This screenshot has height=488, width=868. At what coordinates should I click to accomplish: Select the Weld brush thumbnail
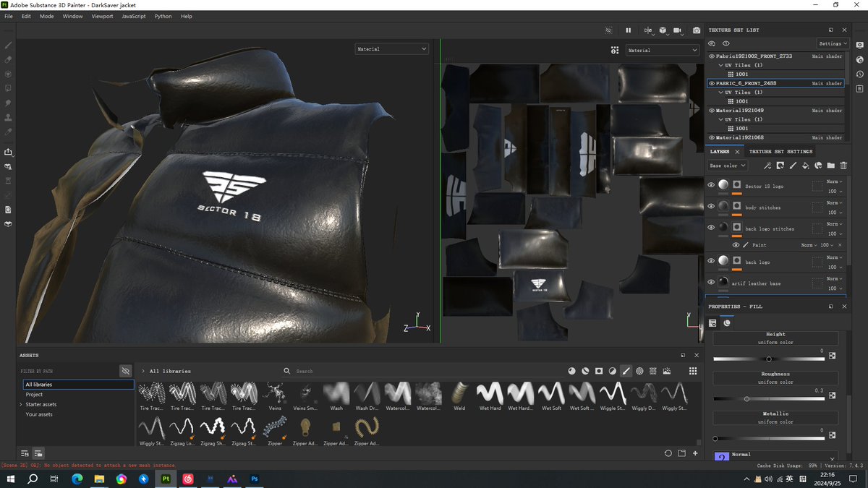pos(459,397)
